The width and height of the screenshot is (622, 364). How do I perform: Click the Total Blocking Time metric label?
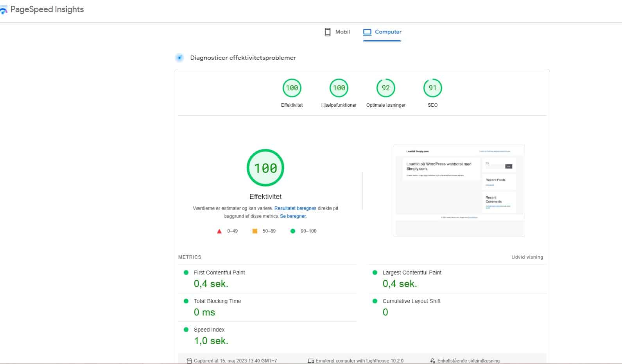coord(217,301)
